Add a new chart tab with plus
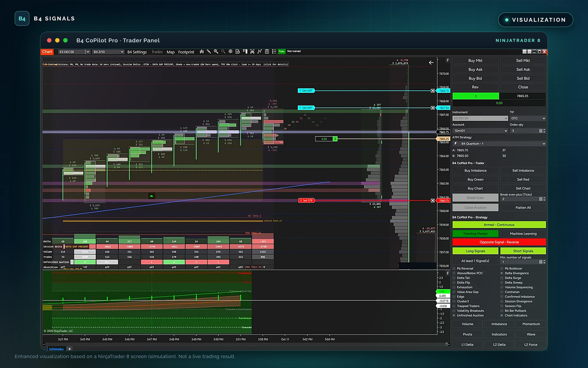The height and width of the screenshot is (368, 588). coord(70,349)
